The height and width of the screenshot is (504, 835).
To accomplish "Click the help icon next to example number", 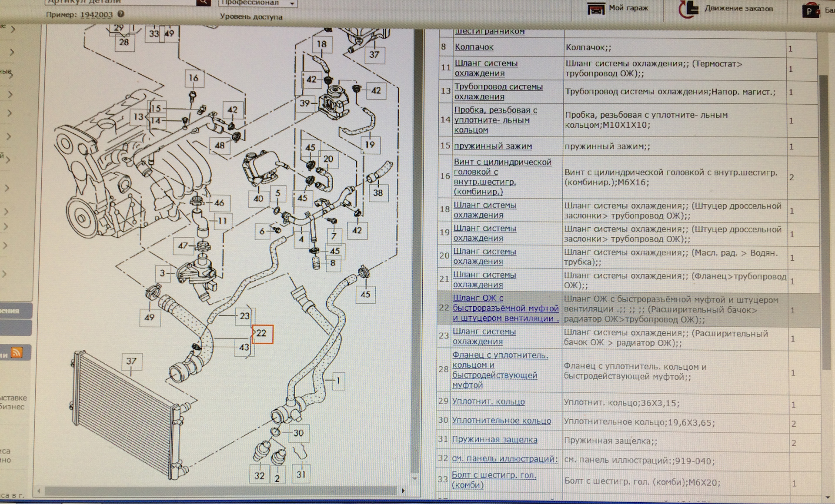I will point(121,14).
